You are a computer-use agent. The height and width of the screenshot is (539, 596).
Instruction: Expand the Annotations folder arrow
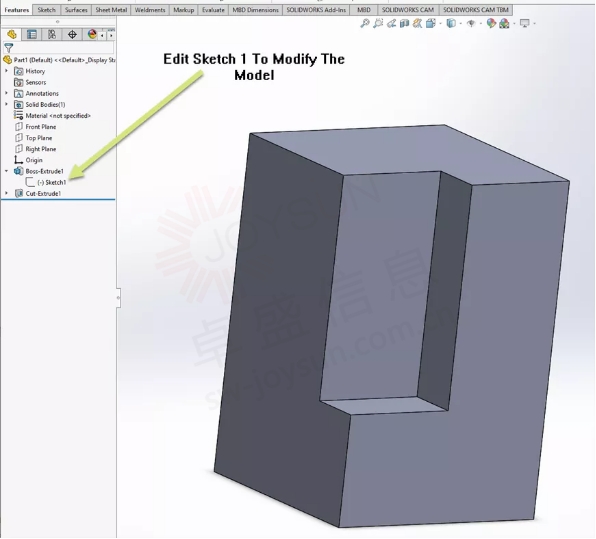(6, 93)
